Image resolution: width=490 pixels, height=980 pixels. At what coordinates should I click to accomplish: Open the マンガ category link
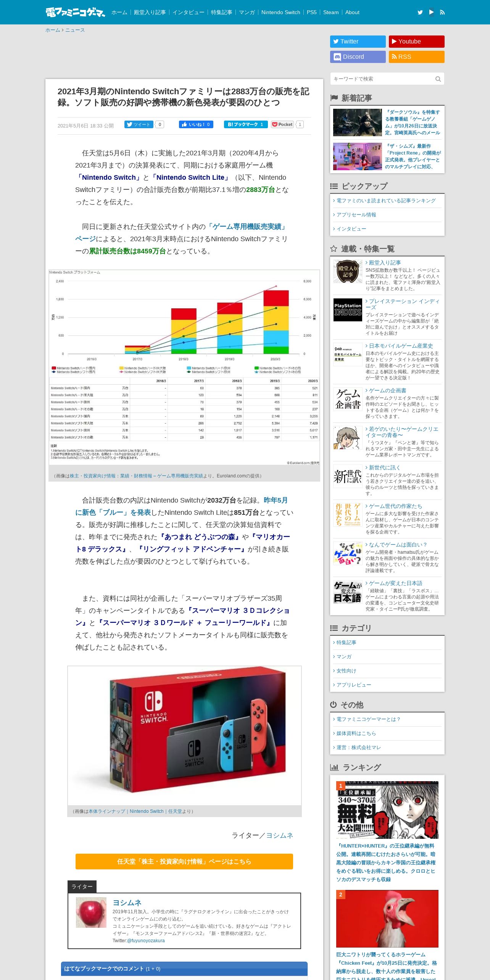point(344,657)
